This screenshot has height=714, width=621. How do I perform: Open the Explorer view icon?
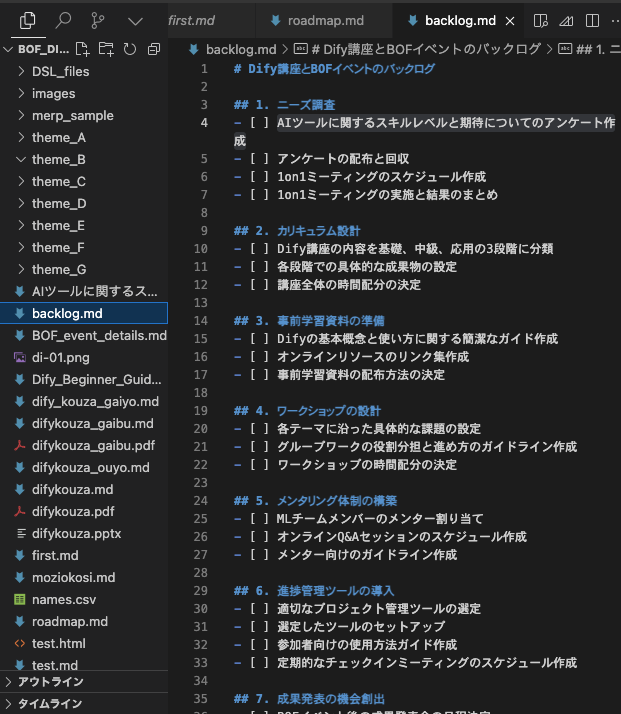click(x=28, y=20)
